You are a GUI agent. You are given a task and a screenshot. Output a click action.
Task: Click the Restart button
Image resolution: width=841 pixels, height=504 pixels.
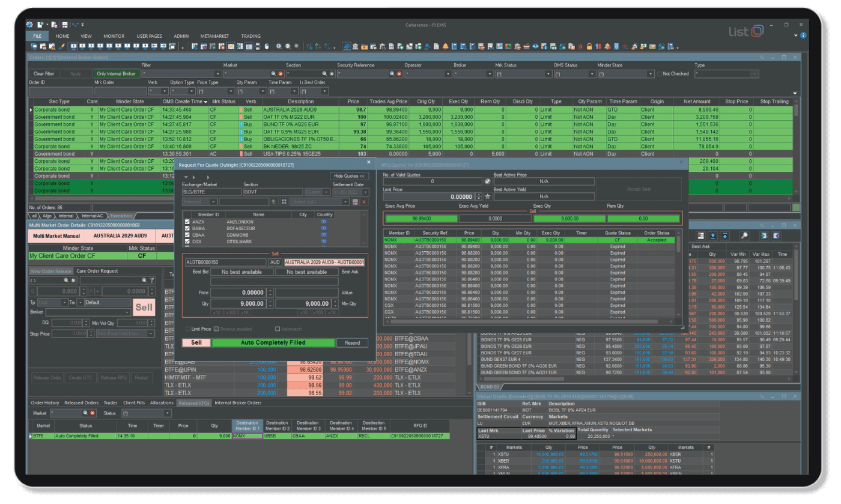click(142, 378)
